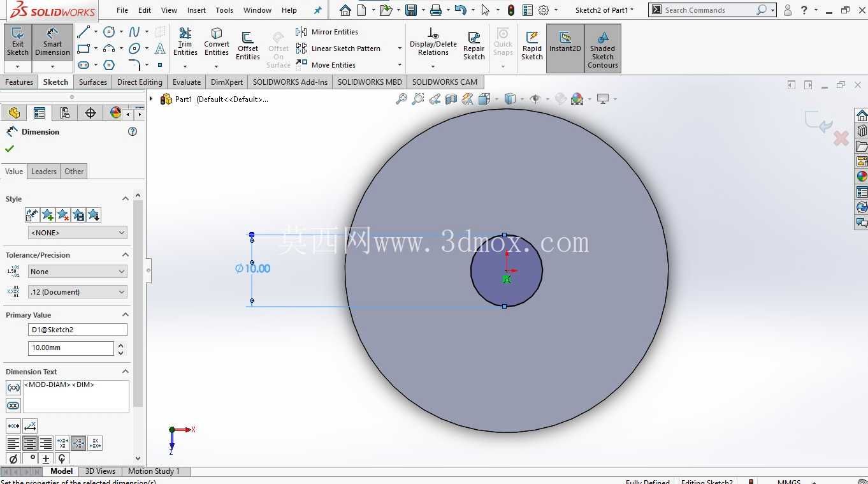
Task: Click the Convert Entities icon
Action: pyautogui.click(x=217, y=42)
